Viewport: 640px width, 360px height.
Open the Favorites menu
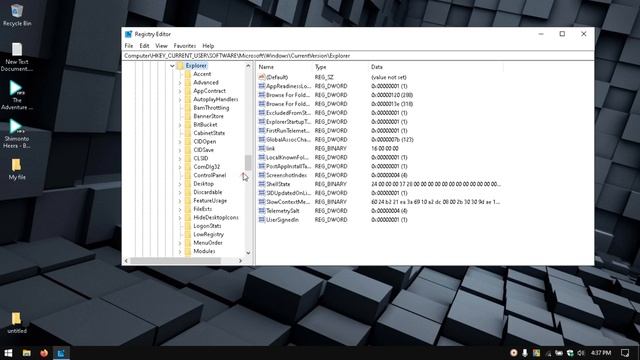point(184,46)
